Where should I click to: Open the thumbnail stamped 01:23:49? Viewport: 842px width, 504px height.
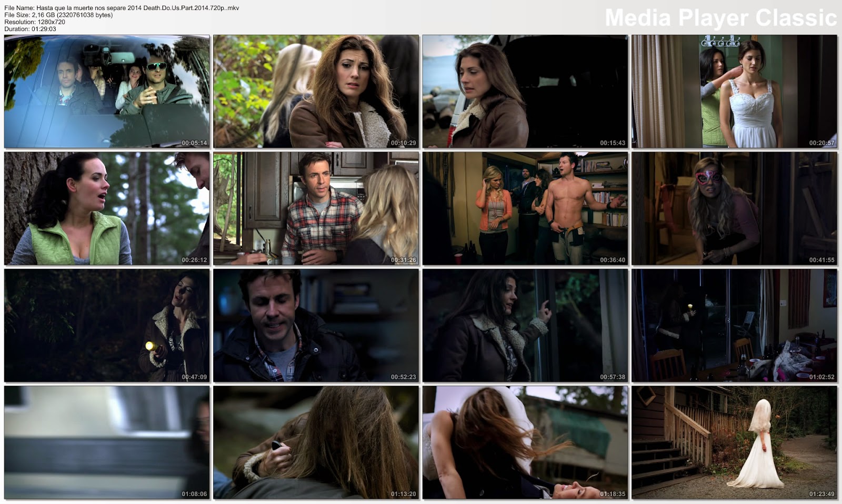[734, 442]
